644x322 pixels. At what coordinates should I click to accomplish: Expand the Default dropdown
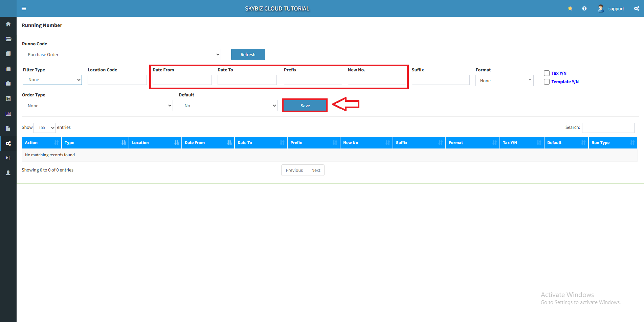[228, 106]
